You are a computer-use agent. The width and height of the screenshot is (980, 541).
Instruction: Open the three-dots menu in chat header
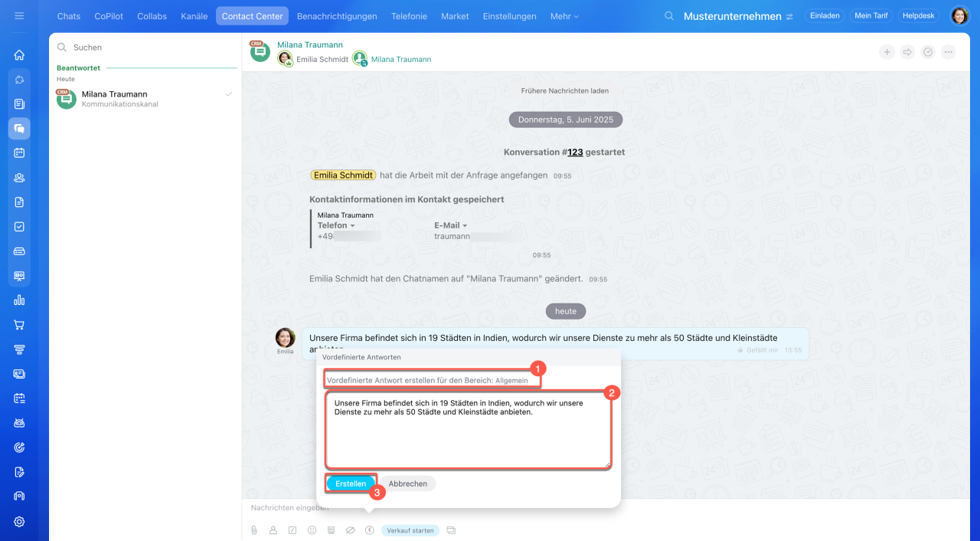(x=949, y=52)
